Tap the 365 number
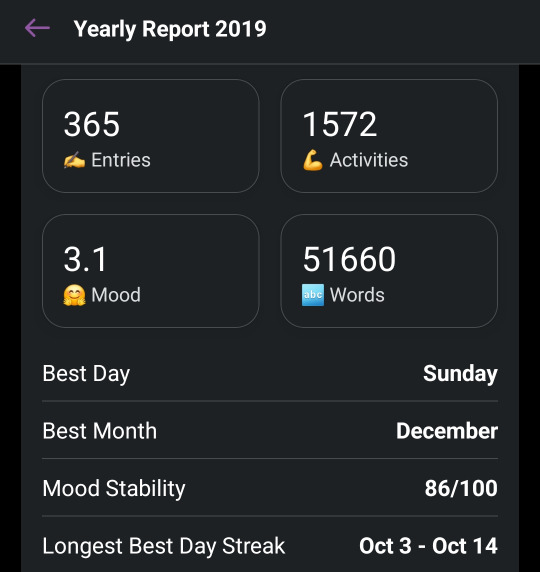The height and width of the screenshot is (572, 540). click(92, 124)
